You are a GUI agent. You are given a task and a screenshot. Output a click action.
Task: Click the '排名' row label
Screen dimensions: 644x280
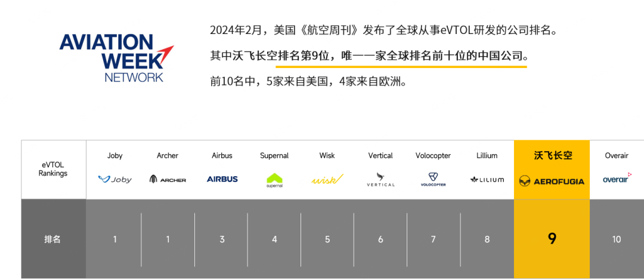pos(52,239)
